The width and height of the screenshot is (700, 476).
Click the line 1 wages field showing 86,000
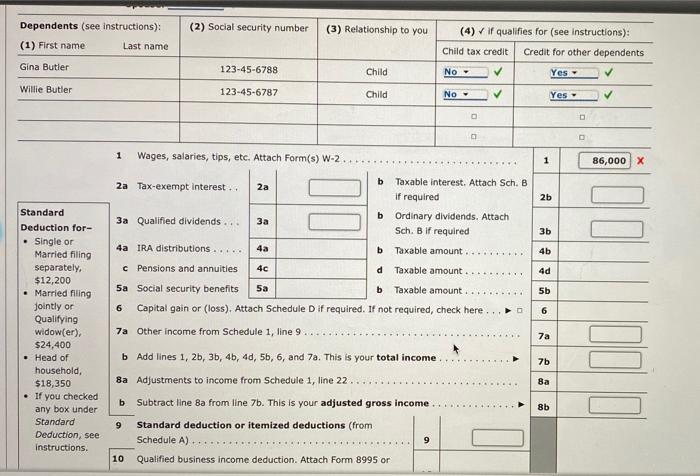[604, 161]
